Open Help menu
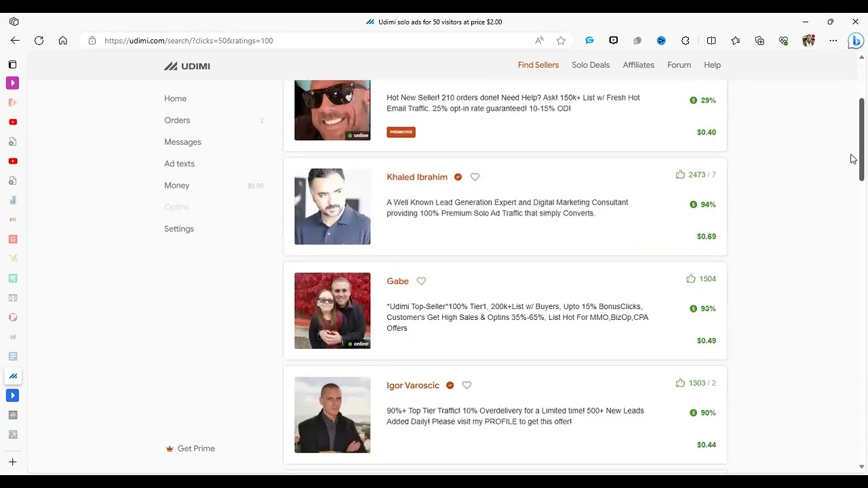 coord(712,65)
